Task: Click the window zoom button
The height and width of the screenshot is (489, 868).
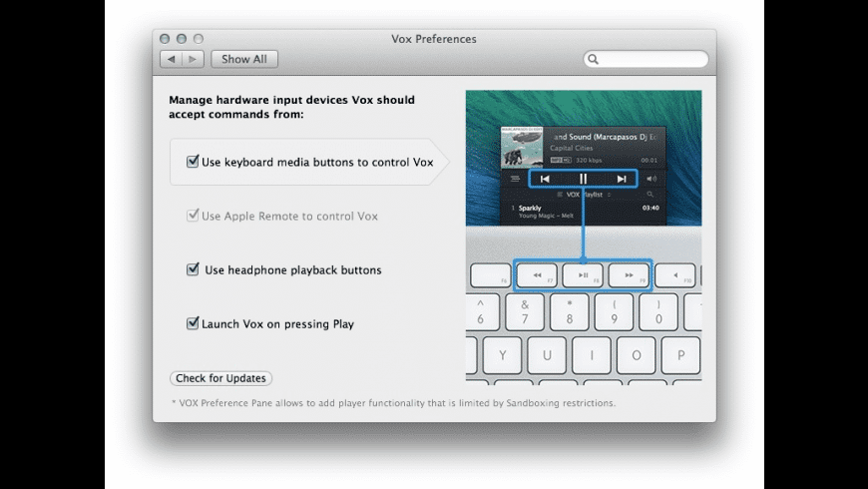Action: [199, 39]
